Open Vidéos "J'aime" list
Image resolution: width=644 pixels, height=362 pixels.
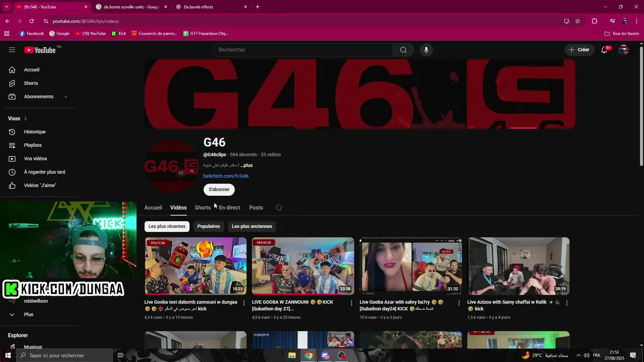tap(39, 186)
